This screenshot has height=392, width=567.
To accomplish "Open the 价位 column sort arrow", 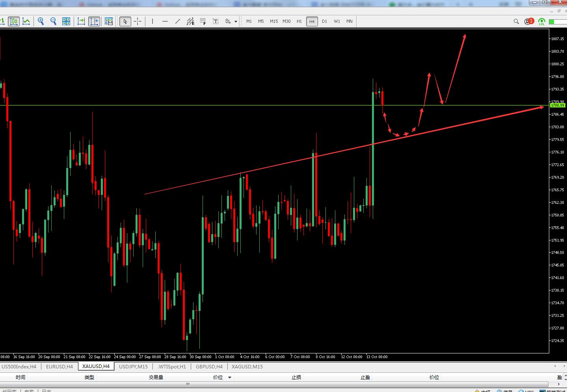I will 230,378.
